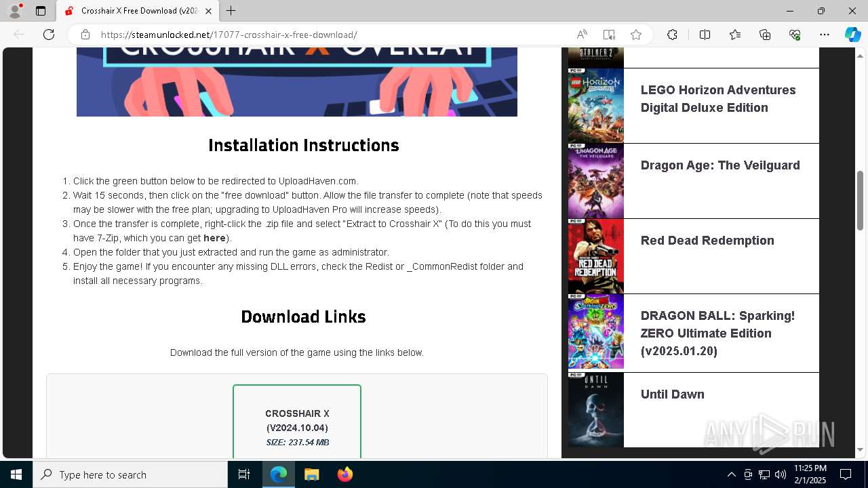Enter Immersive Reader mode
Image resolution: width=868 pixels, height=488 pixels.
(609, 35)
